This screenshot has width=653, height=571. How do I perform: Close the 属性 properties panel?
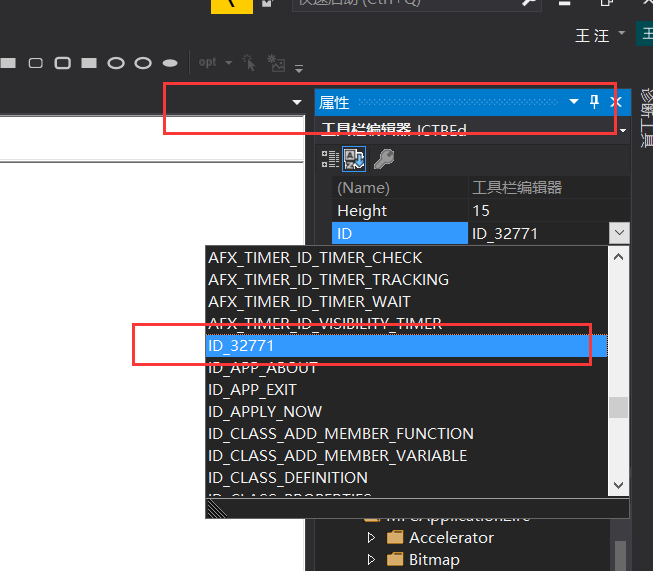coord(616,102)
